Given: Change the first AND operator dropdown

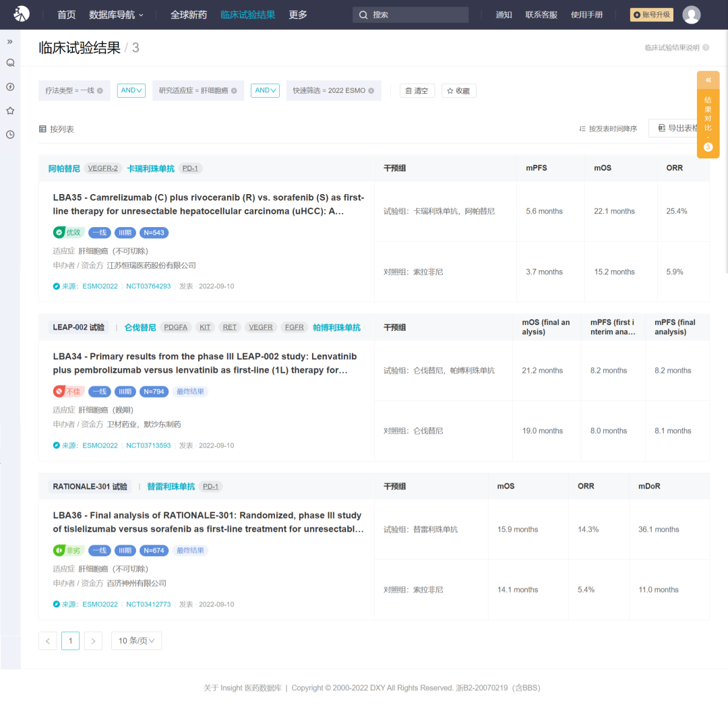Looking at the screenshot, I should pos(131,90).
